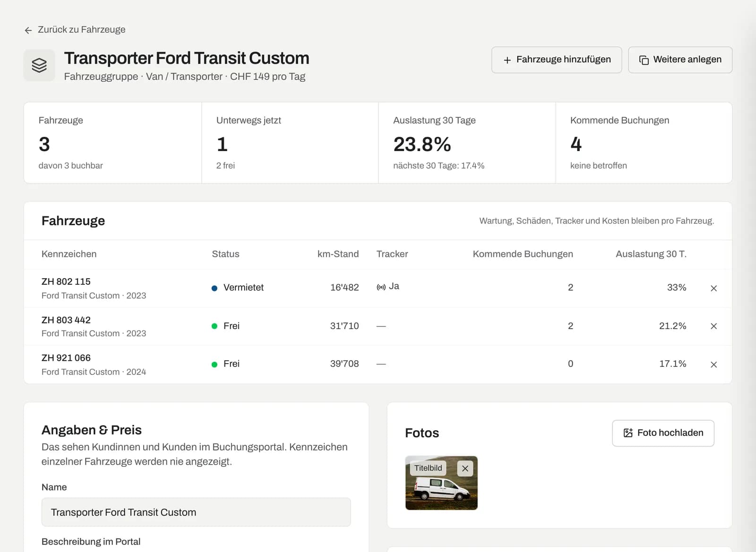Remove vehicle ZH 802 115 with X
The height and width of the screenshot is (552, 756).
click(x=713, y=288)
